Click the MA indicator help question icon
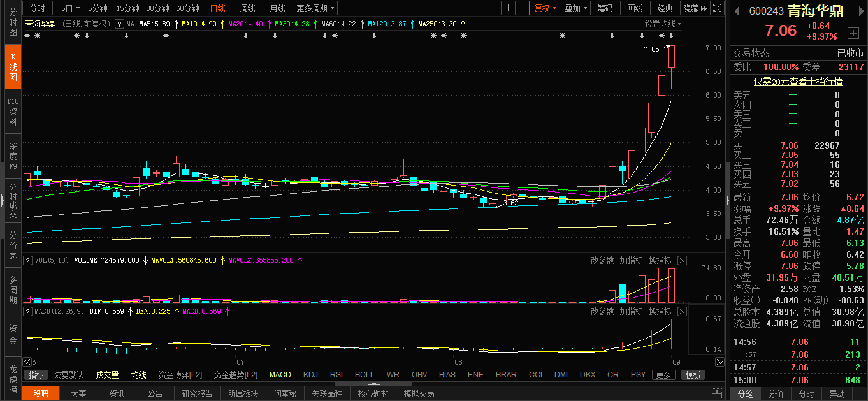The width and height of the screenshot is (868, 401). pyautogui.click(x=119, y=24)
